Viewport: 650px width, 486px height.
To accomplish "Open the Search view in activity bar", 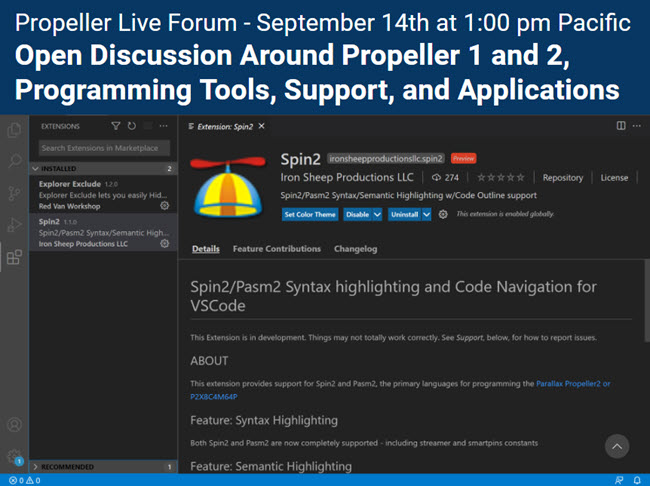I will point(14,161).
